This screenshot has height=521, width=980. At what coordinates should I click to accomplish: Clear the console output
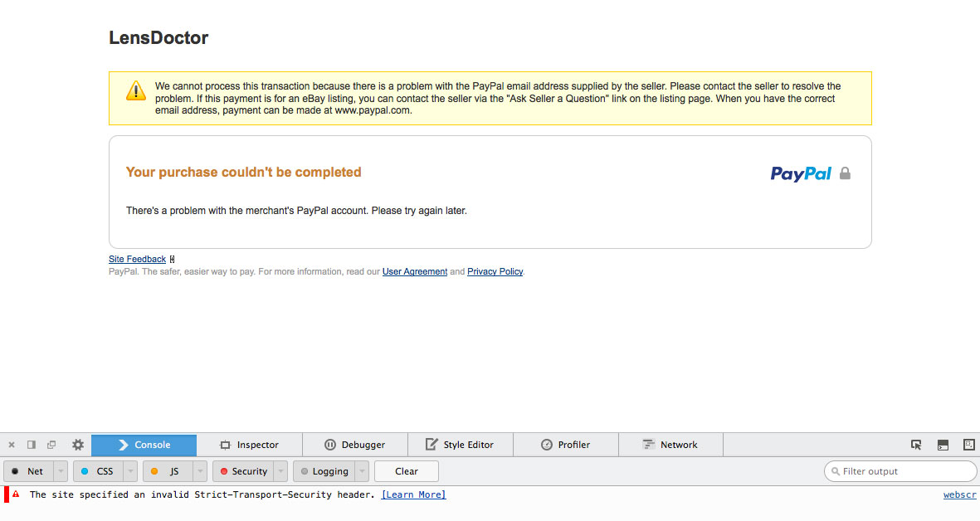coord(407,471)
